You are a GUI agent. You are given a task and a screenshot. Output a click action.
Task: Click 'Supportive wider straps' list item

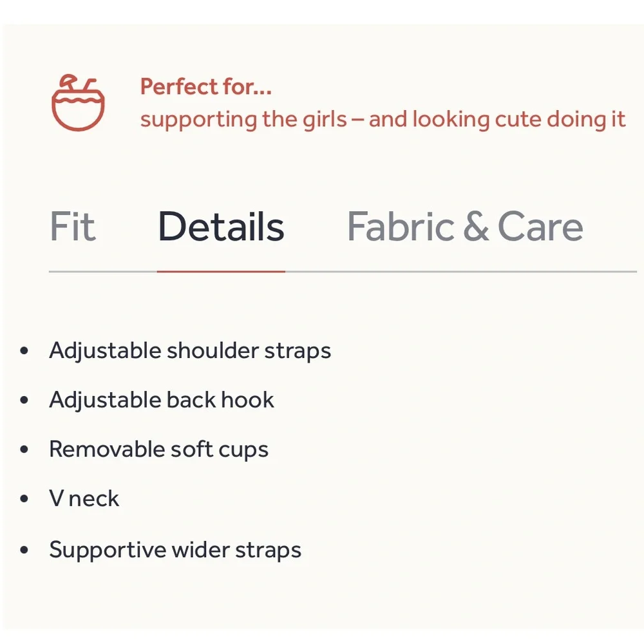(x=175, y=551)
